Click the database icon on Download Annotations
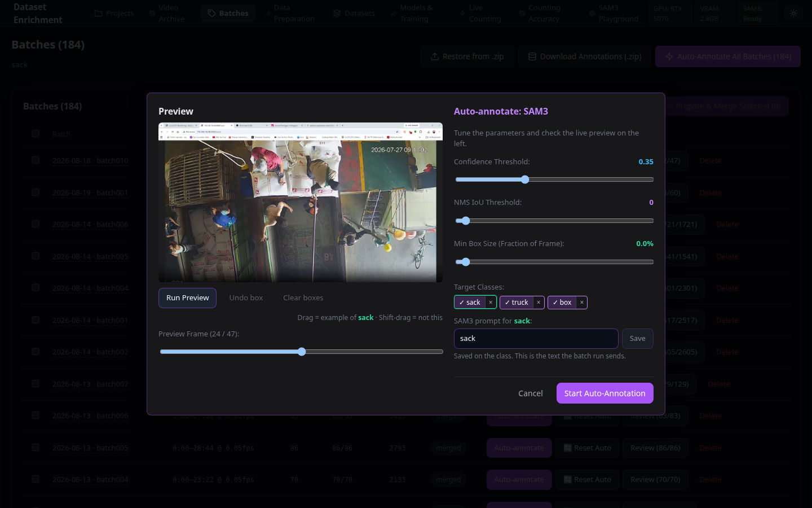The height and width of the screenshot is (508, 812). (x=532, y=56)
